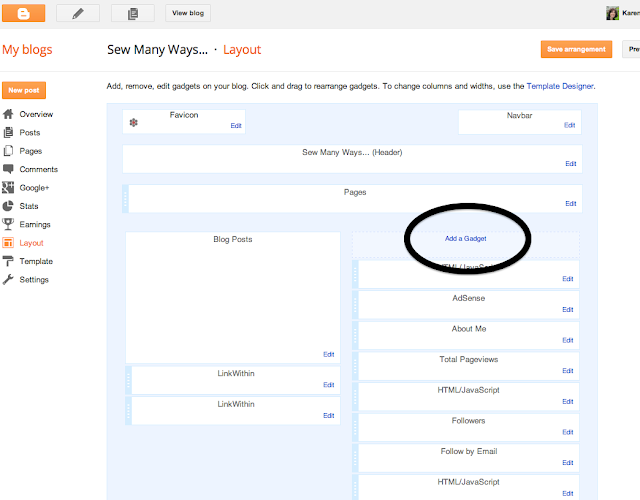Go to Comments in the sidebar
The height and width of the screenshot is (500, 640).
click(38, 169)
